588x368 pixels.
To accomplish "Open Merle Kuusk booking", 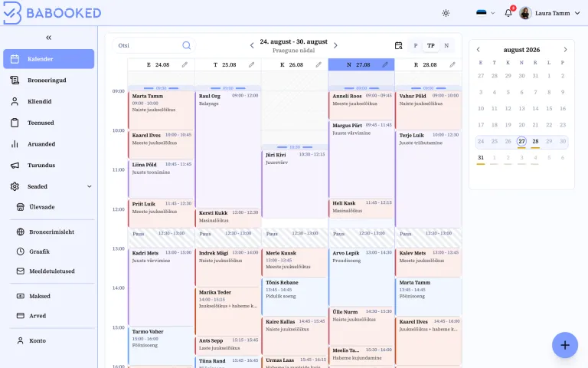I will [295, 262].
